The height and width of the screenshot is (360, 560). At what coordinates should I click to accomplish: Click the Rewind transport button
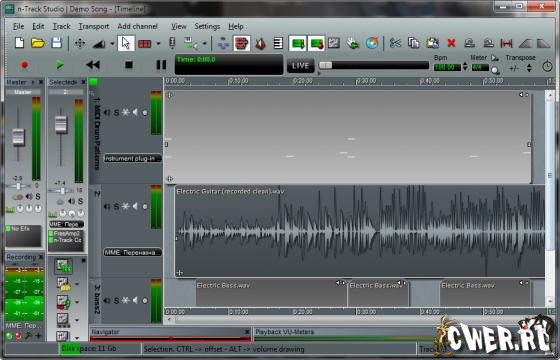coord(93,65)
